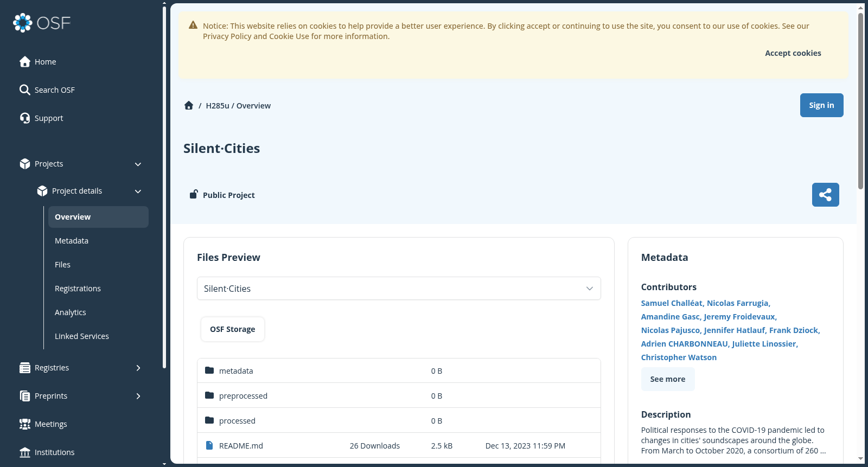Click the Dec 13, 2023 date
The image size is (868, 467).
point(525,446)
